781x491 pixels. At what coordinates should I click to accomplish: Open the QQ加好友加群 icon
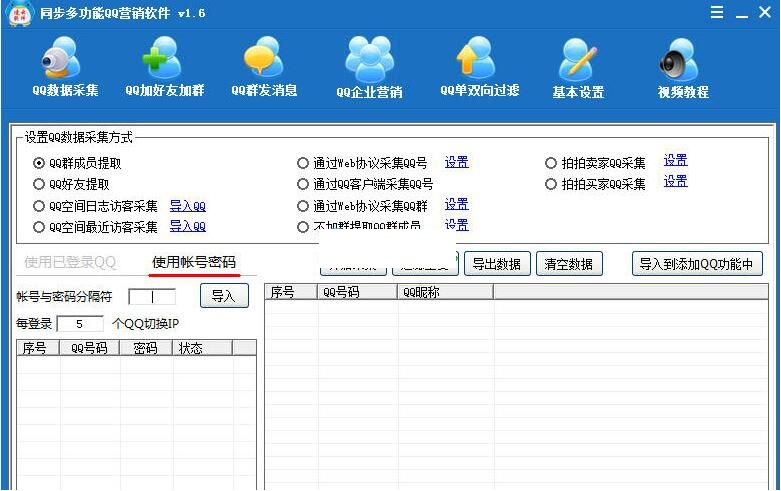164,60
